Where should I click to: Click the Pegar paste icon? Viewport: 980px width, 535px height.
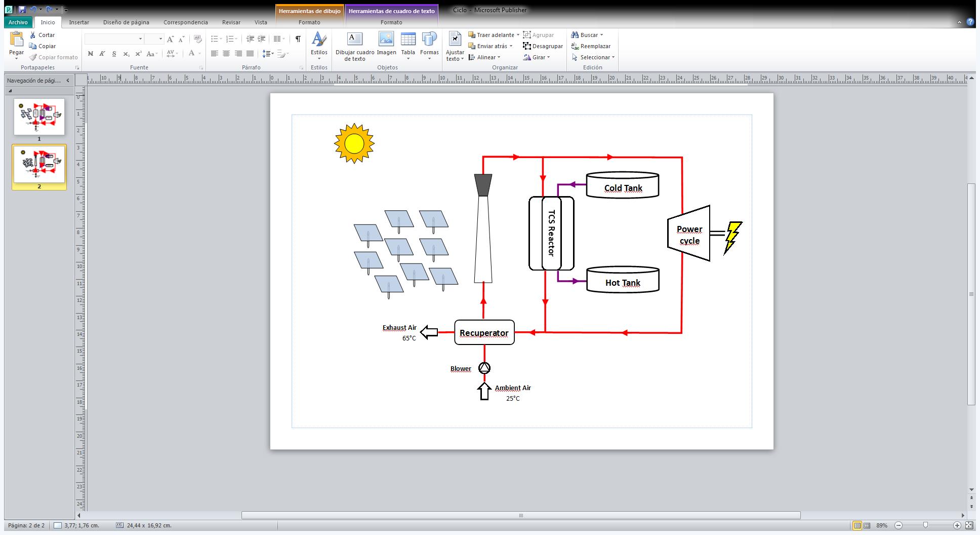point(16,40)
